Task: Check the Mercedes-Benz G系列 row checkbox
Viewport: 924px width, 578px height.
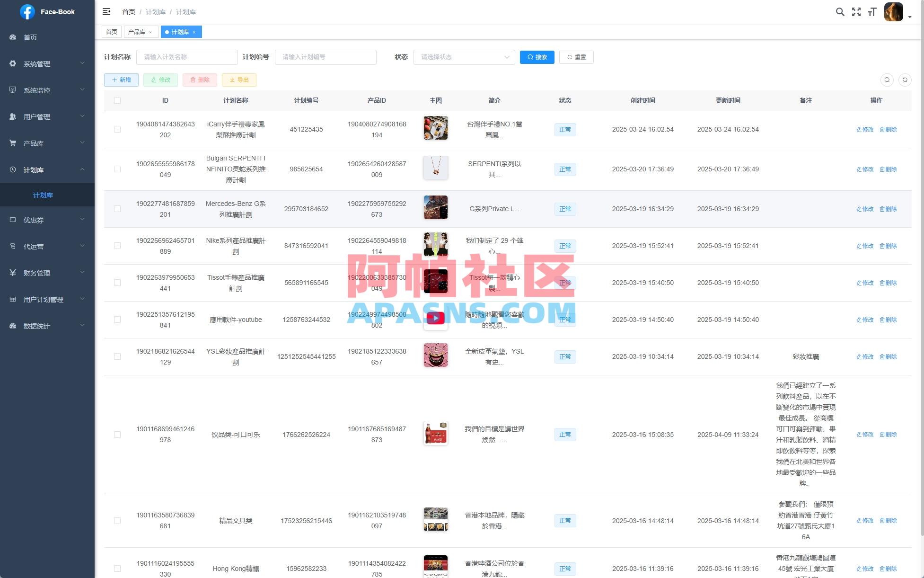Action: [x=117, y=209]
